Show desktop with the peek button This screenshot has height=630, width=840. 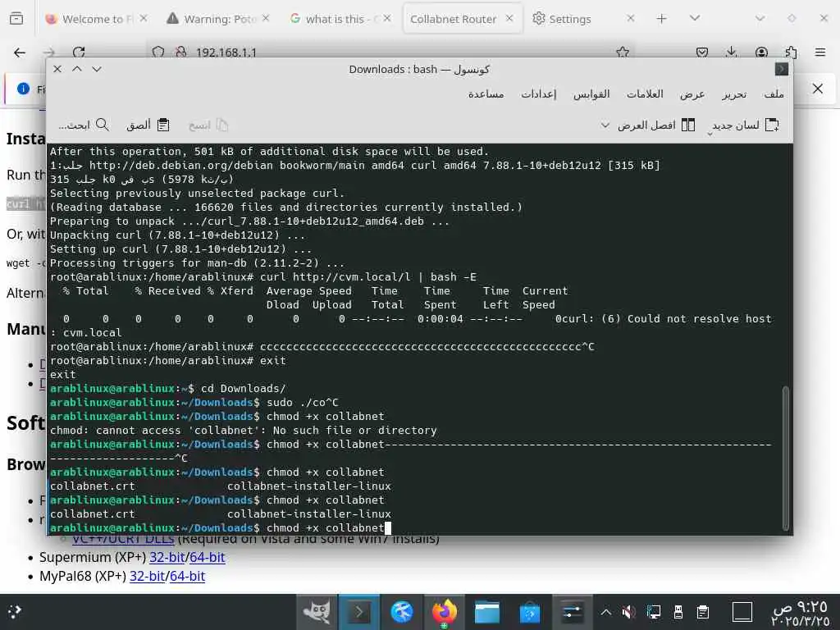[742, 612]
